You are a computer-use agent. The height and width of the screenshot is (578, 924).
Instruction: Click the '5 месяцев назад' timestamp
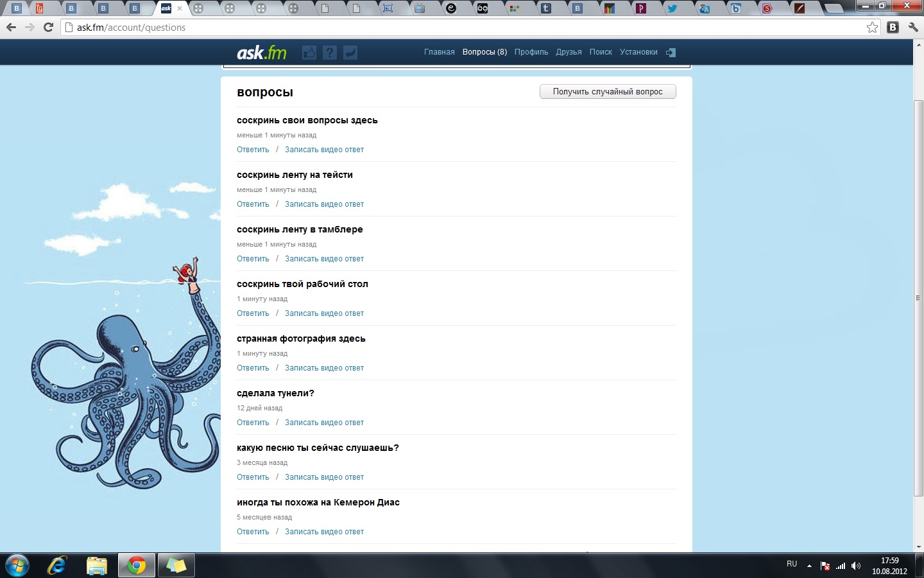tap(264, 517)
